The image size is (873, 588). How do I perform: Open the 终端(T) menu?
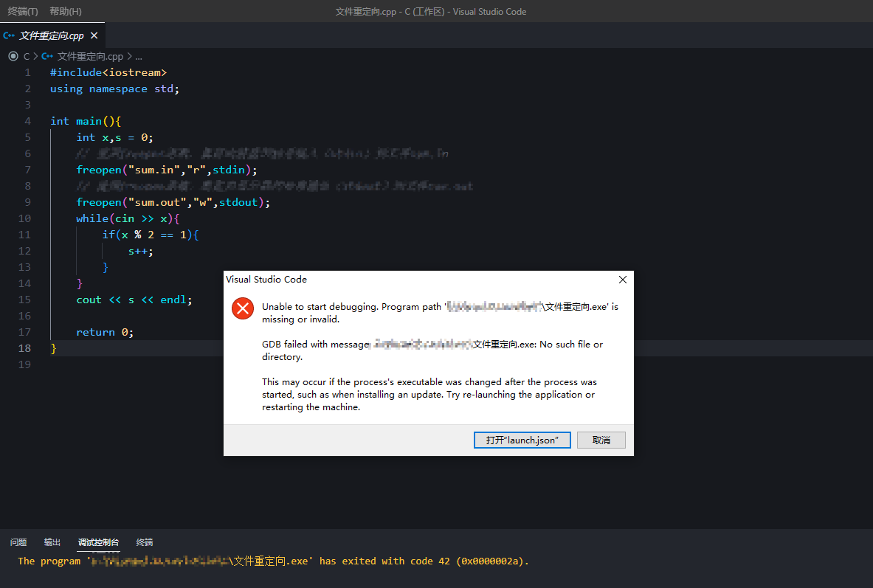click(x=23, y=12)
